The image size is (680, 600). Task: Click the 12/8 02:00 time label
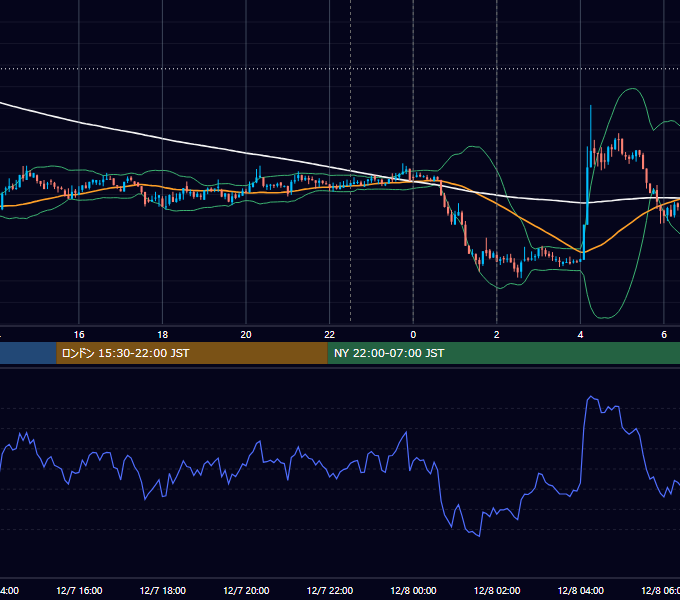click(497, 590)
